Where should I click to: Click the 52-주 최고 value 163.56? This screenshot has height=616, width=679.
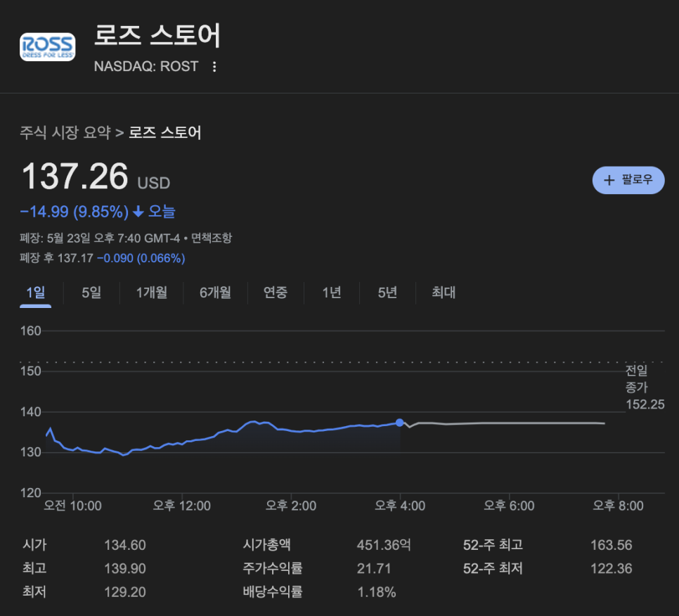tap(612, 545)
